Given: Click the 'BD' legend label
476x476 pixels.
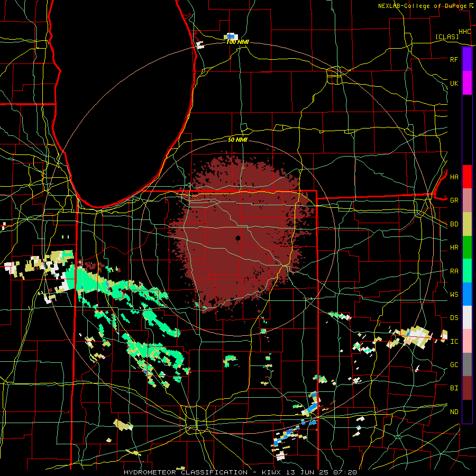Looking at the screenshot, I should tap(454, 224).
